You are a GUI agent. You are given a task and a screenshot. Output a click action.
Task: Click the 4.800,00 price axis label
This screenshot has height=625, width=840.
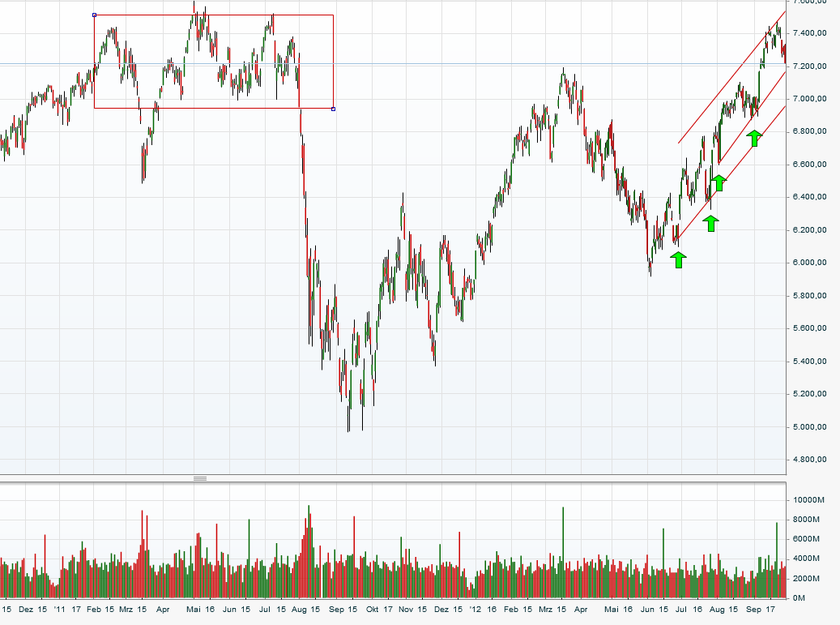tap(809, 460)
